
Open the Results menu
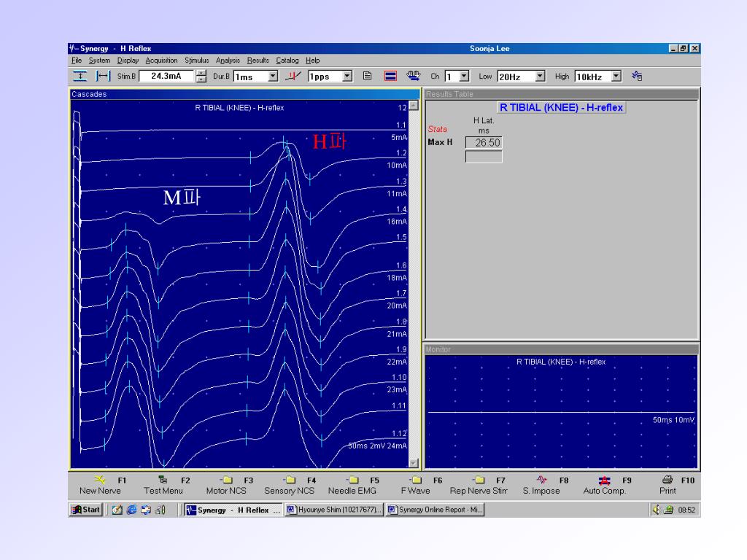(x=258, y=61)
